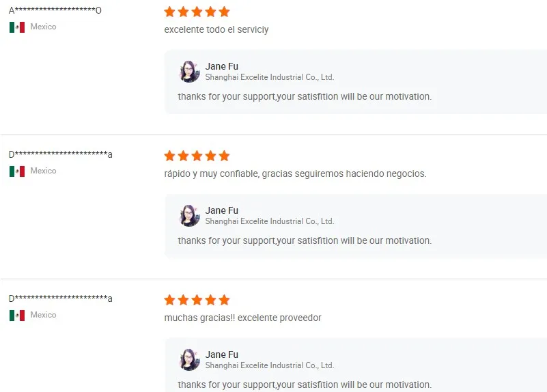
Task: Click the review text "rápido y muy confiable, gracias"
Action: click(x=295, y=174)
